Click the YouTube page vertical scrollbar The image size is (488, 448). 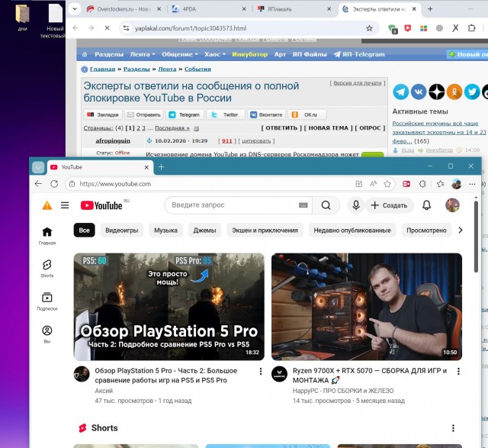(x=476, y=237)
